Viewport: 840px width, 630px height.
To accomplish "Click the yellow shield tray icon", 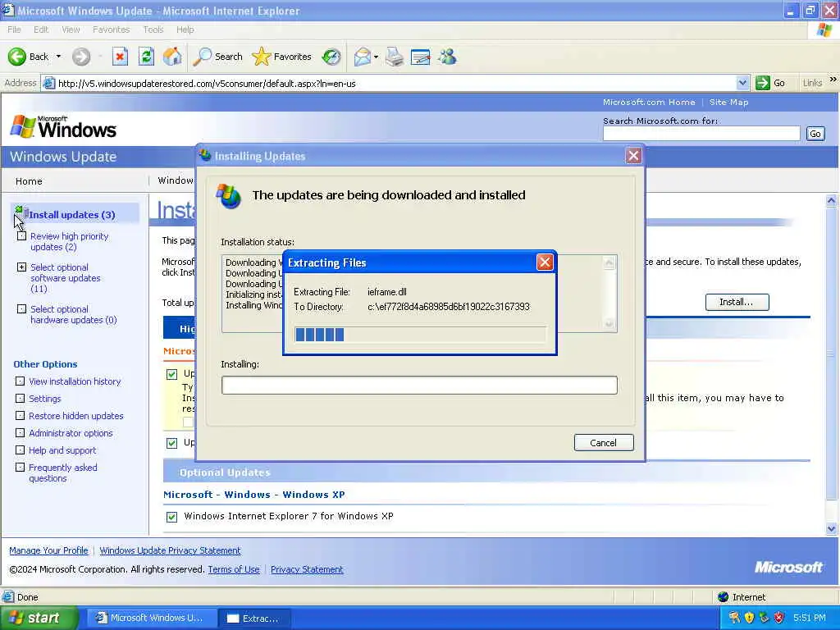I will (x=750, y=618).
